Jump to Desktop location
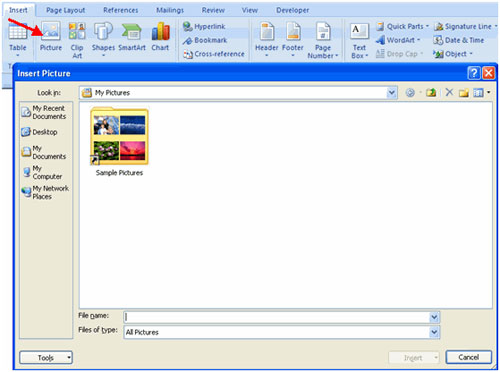Screen dimensions: 500x372 [40, 132]
